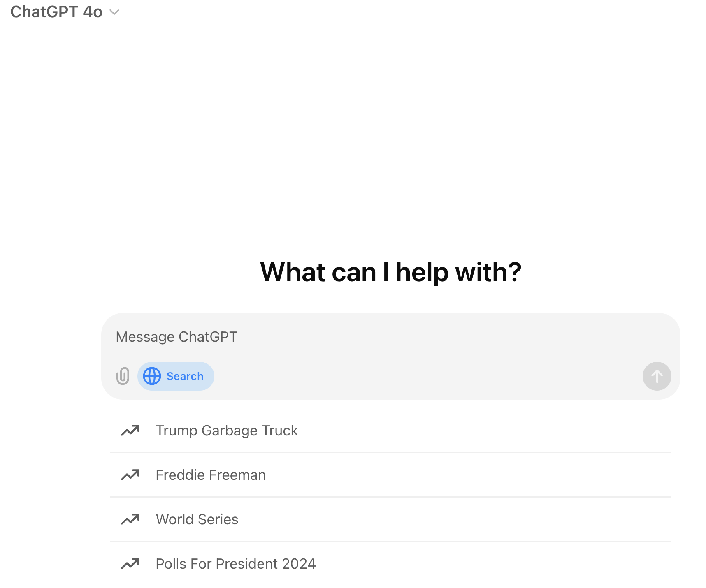Click the paperclip attach file icon
Viewport: 706px width, 588px height.
[x=123, y=376]
